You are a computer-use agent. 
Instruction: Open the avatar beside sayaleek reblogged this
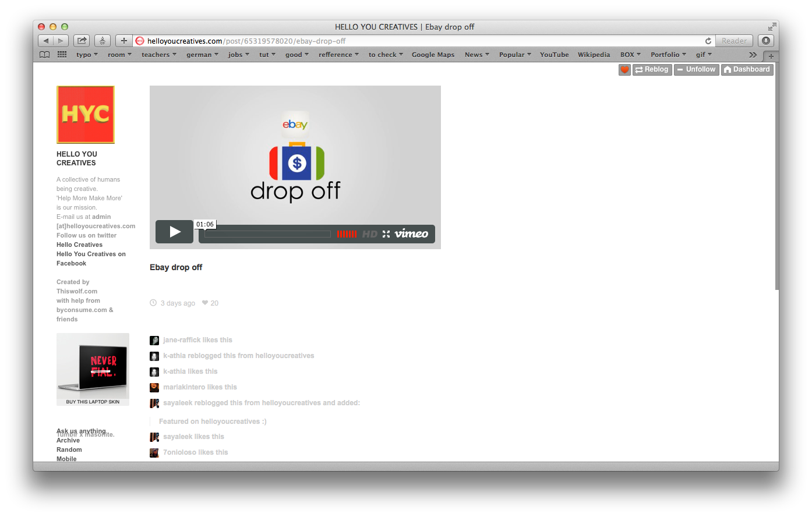click(154, 403)
